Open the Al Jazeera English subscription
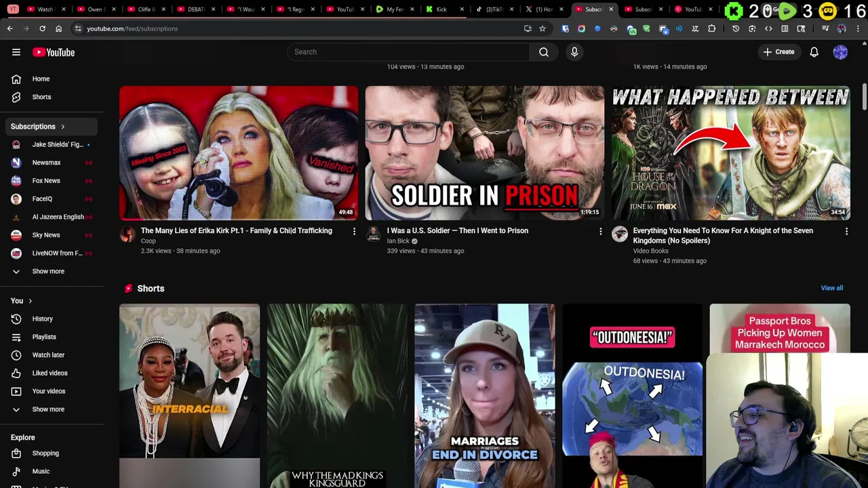 coord(52,217)
